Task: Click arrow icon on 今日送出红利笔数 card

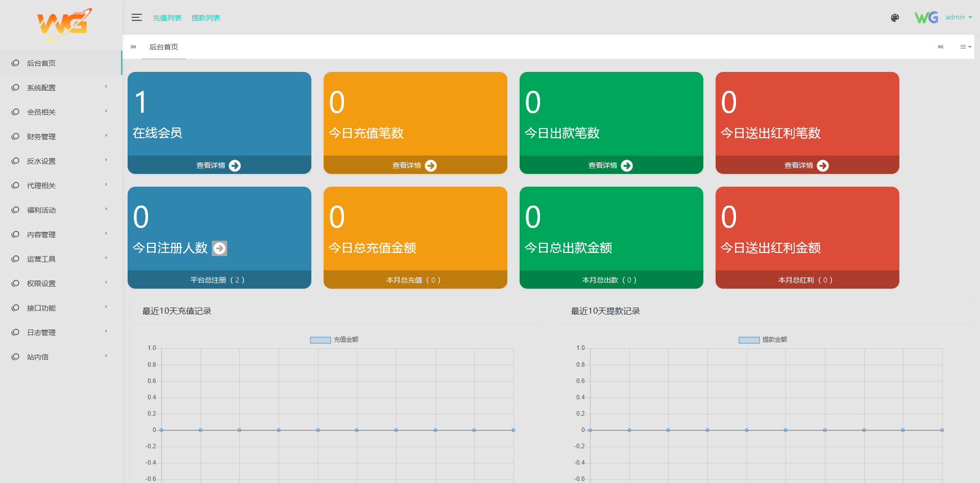Action: tap(823, 166)
